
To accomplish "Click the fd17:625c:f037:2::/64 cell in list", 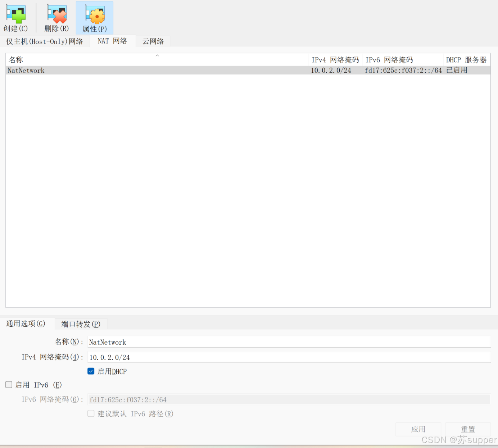I will 403,71.
